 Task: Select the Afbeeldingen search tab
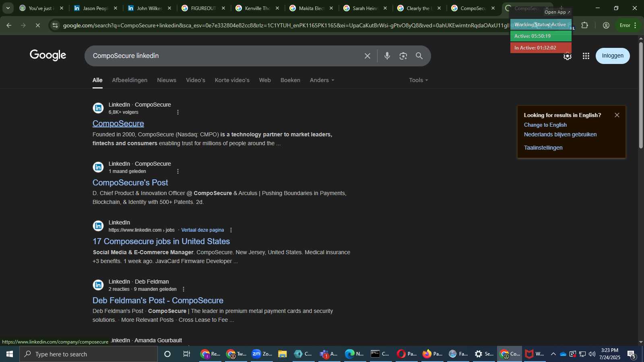(130, 80)
